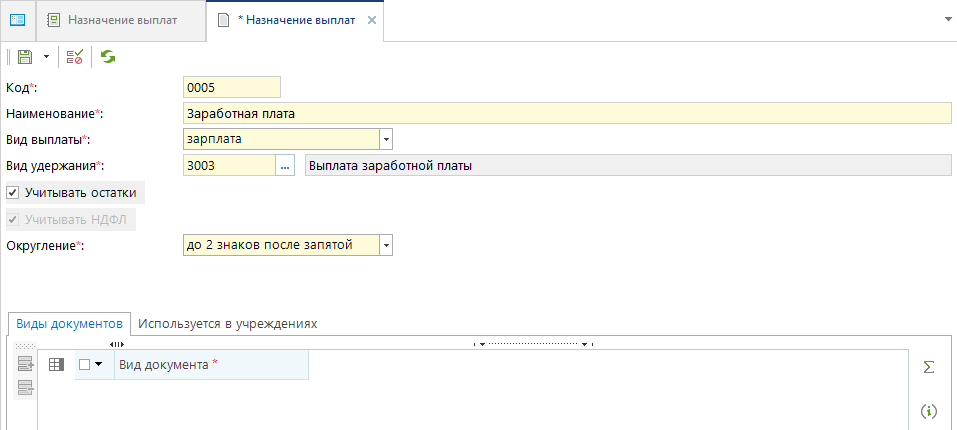Switch to 'Используется в учреждениях' tab
The width and height of the screenshot is (957, 430).
[x=228, y=324]
